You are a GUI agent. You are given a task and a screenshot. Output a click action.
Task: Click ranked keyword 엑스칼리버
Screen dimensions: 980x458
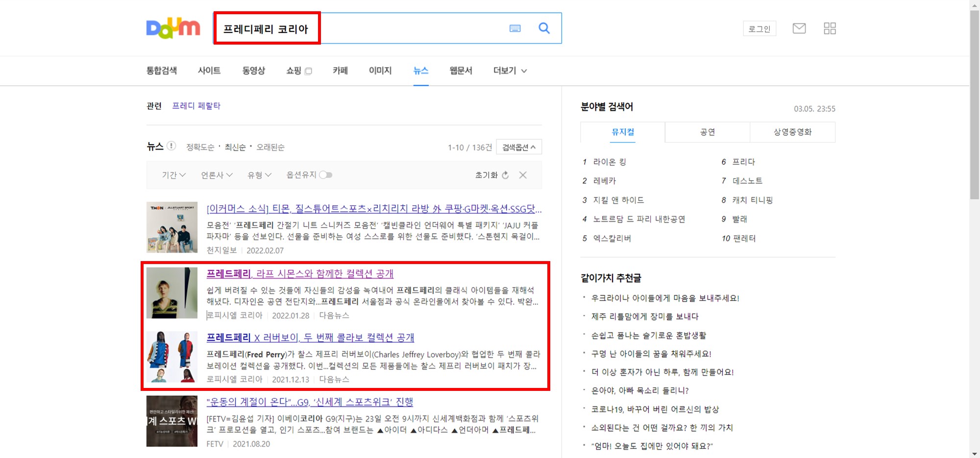click(x=612, y=239)
